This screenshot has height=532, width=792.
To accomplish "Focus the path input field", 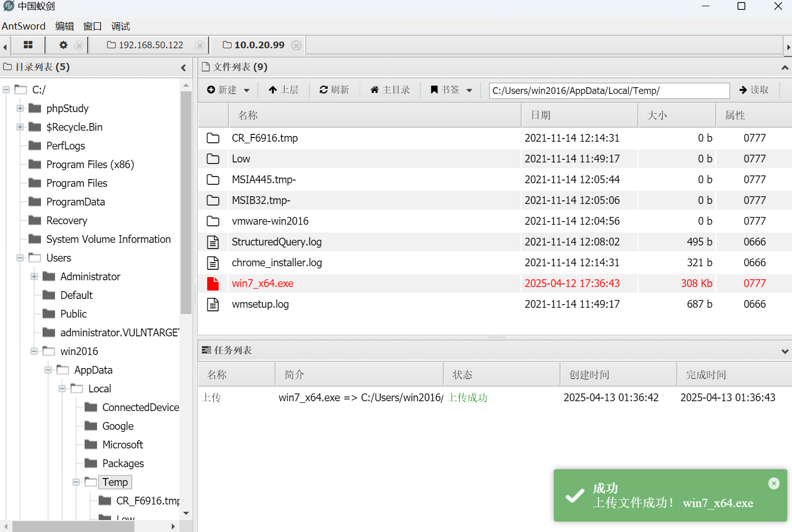I will click(609, 90).
